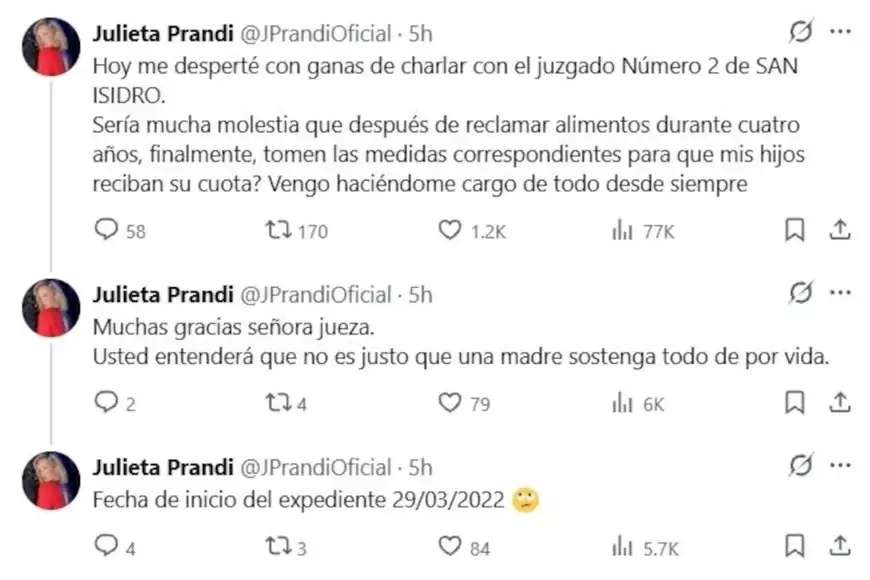This screenshot has height=580, width=870.
Task: Open view analytics for the 6K tweet
Action: click(x=622, y=402)
